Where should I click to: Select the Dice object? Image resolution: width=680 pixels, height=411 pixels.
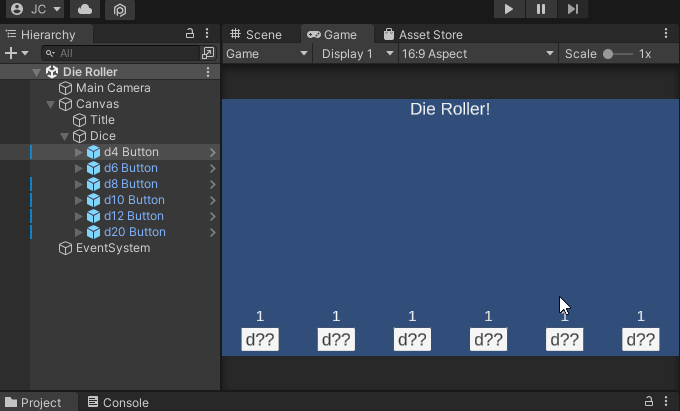coord(103,136)
